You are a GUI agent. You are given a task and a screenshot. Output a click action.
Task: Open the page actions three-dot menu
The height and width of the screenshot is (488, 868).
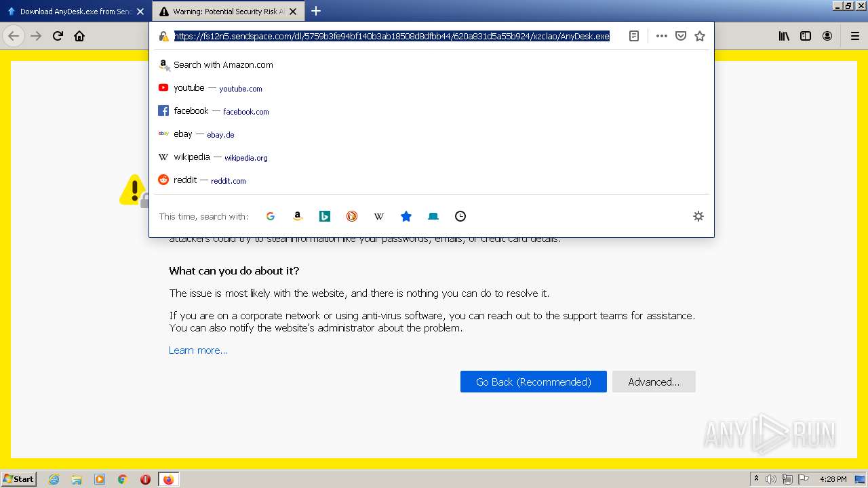click(x=662, y=36)
